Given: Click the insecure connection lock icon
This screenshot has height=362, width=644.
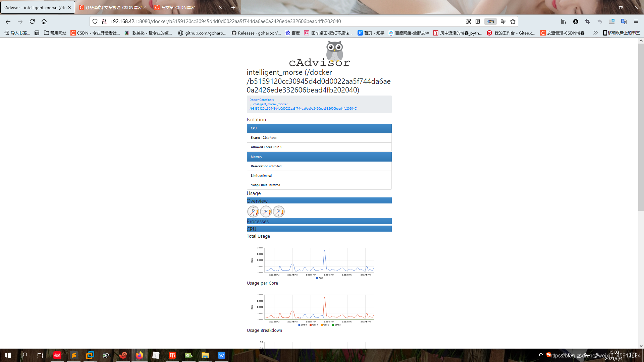Looking at the screenshot, I should 104,21.
